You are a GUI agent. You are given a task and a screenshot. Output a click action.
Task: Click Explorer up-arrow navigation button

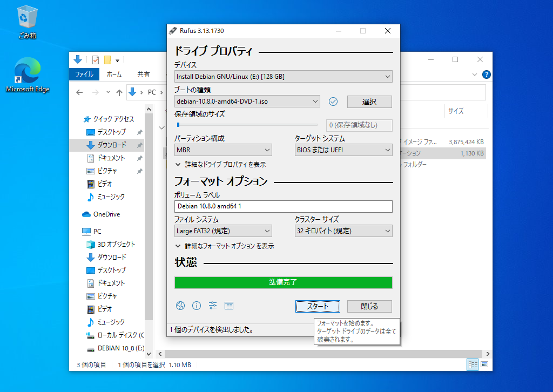tap(119, 92)
